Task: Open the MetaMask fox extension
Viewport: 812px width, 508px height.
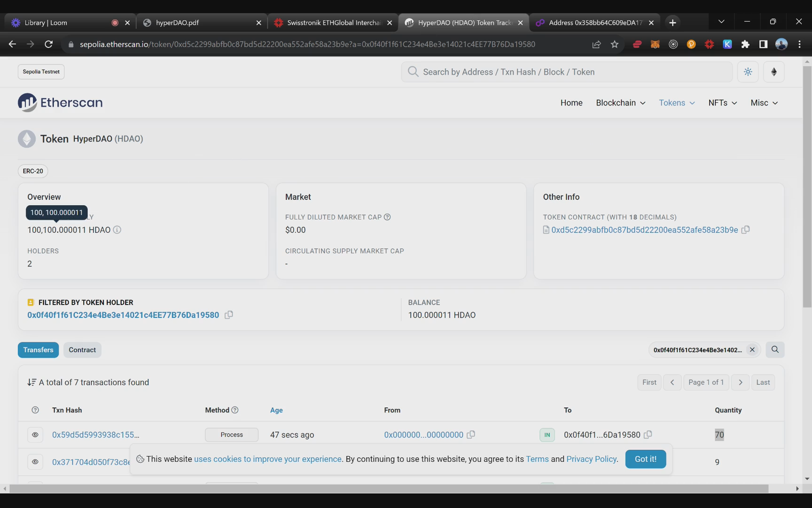Action: pos(655,44)
